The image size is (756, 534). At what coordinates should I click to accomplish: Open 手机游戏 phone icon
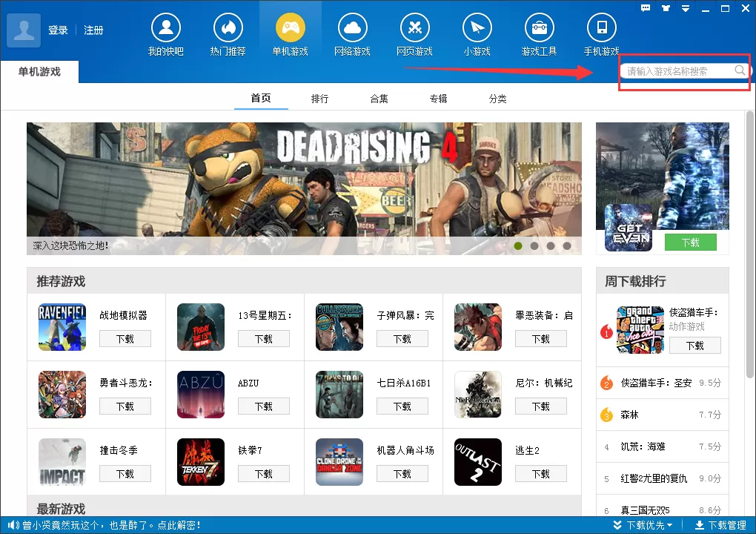click(x=601, y=27)
